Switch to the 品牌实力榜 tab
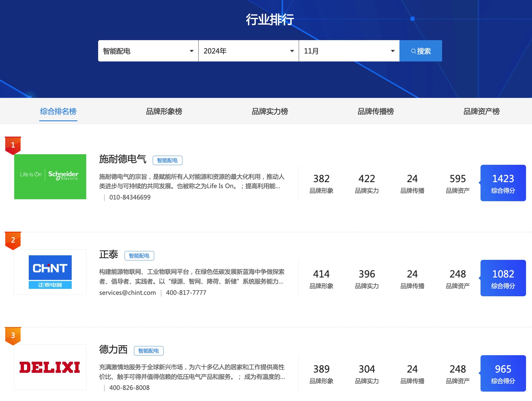532x401 pixels. click(270, 111)
